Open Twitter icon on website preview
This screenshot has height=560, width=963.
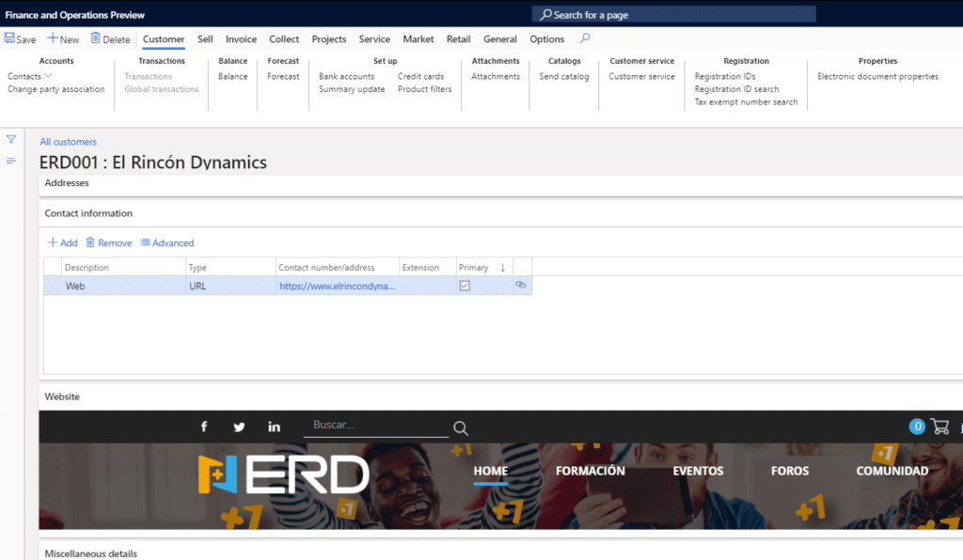[239, 427]
